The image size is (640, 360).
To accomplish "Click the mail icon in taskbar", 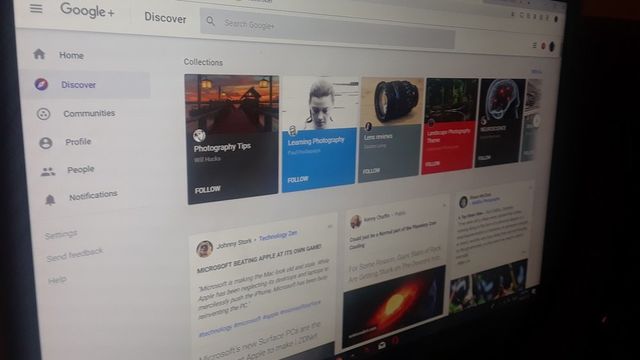I will 382,345.
